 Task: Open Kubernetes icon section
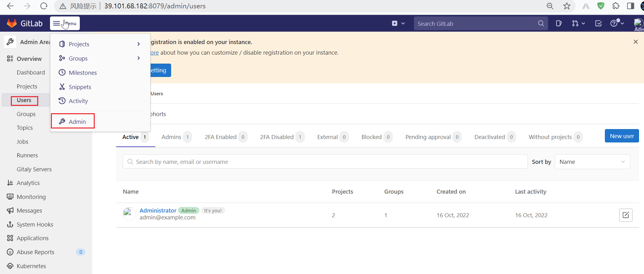click(x=10, y=266)
